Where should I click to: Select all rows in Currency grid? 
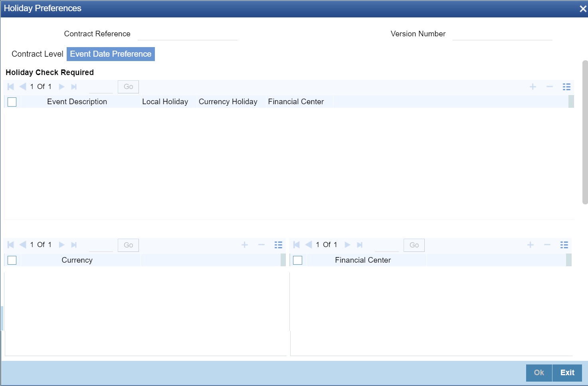(12, 260)
